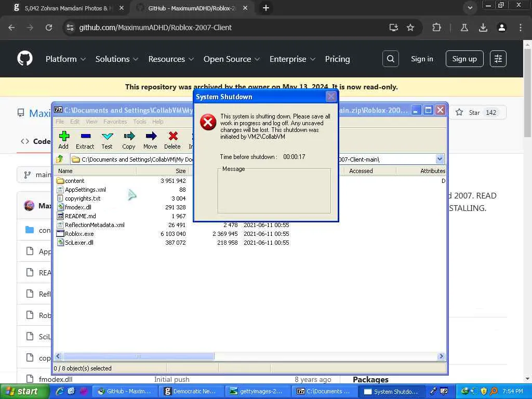Expand the Resources menu on GitHub
The image size is (532, 399).
tap(171, 59)
